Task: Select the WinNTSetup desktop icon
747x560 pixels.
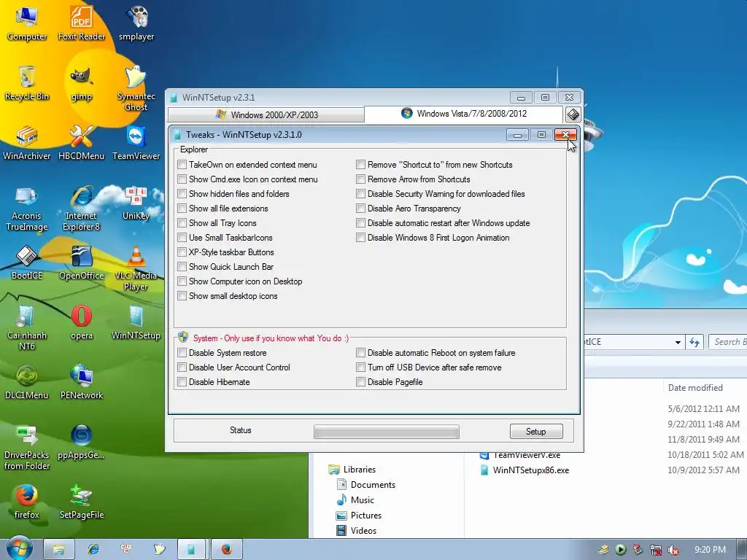Action: [136, 322]
